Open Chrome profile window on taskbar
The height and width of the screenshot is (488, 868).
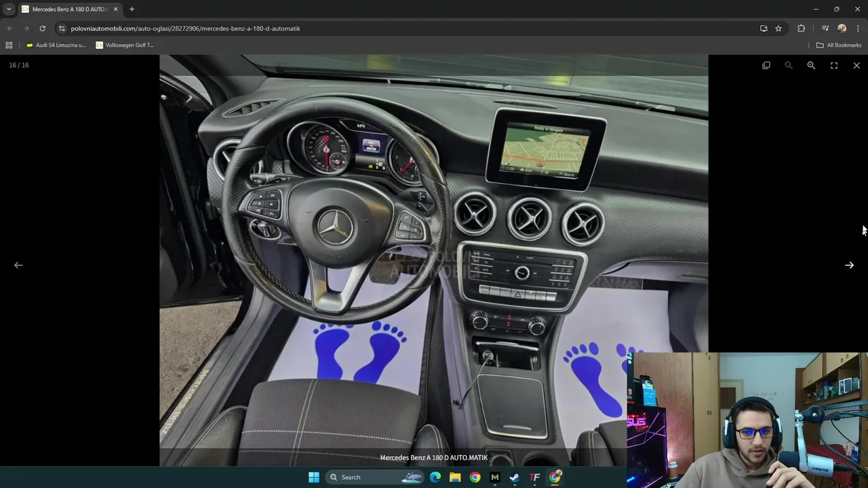pos(555,477)
